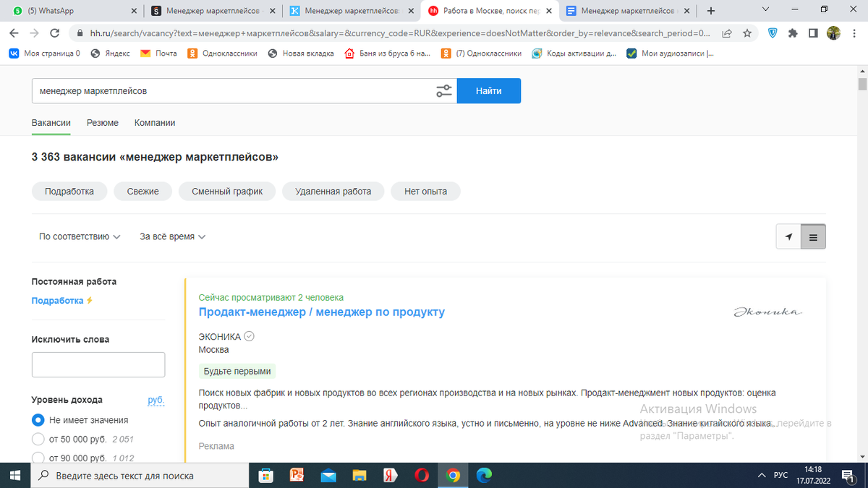The height and width of the screenshot is (488, 868).
Task: Bookmark this page with star icon
Action: tap(747, 33)
